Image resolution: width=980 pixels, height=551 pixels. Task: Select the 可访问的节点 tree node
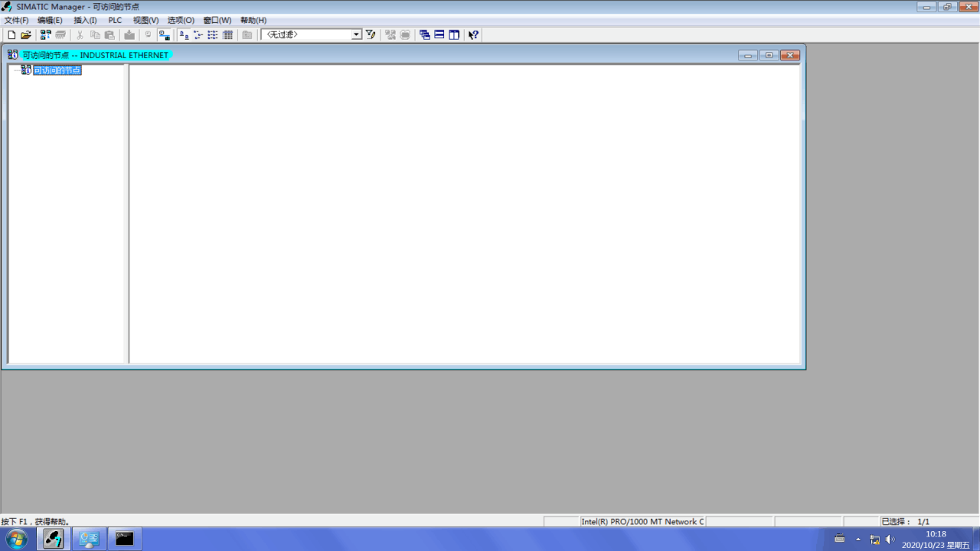57,70
